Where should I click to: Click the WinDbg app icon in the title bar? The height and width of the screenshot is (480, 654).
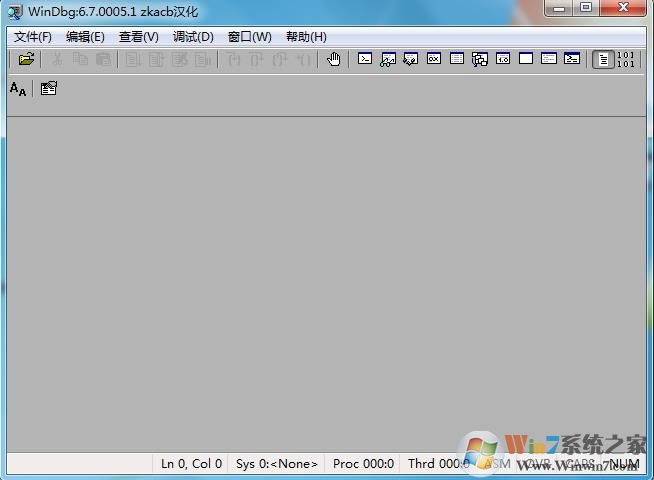tap(15, 12)
